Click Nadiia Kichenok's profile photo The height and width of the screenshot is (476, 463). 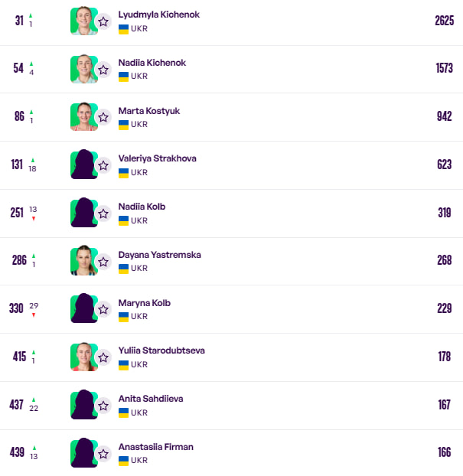[x=83, y=69]
